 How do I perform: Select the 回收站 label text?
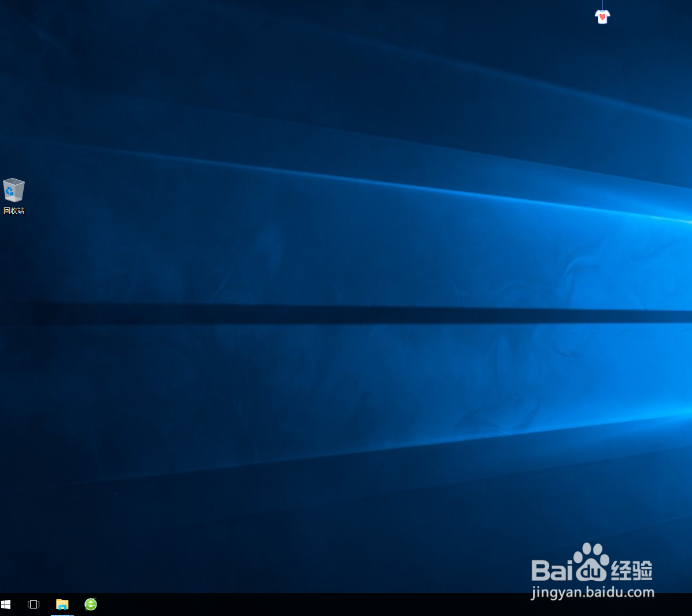click(14, 211)
